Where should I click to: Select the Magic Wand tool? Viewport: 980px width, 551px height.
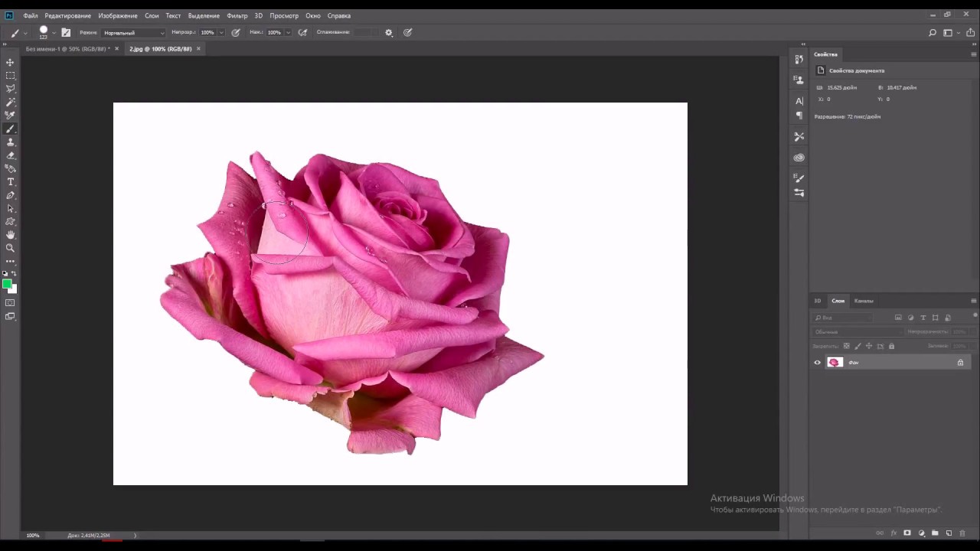pyautogui.click(x=11, y=102)
